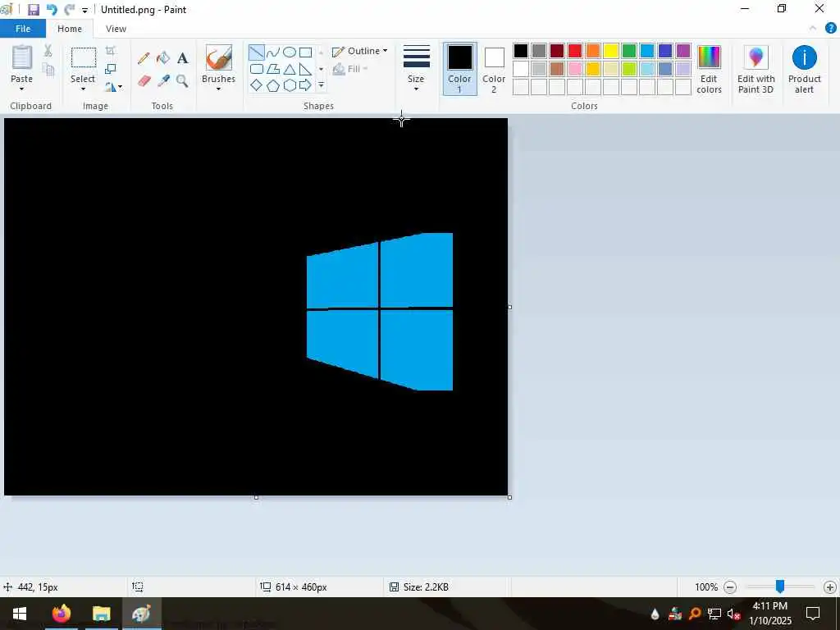Click the Product alert button
This screenshot has width=840, height=630.
click(804, 69)
